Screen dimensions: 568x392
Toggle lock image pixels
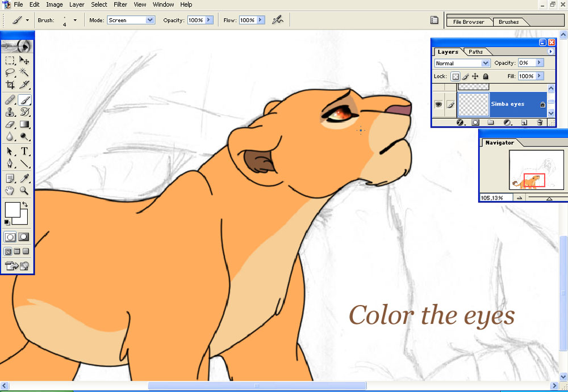[x=466, y=77]
